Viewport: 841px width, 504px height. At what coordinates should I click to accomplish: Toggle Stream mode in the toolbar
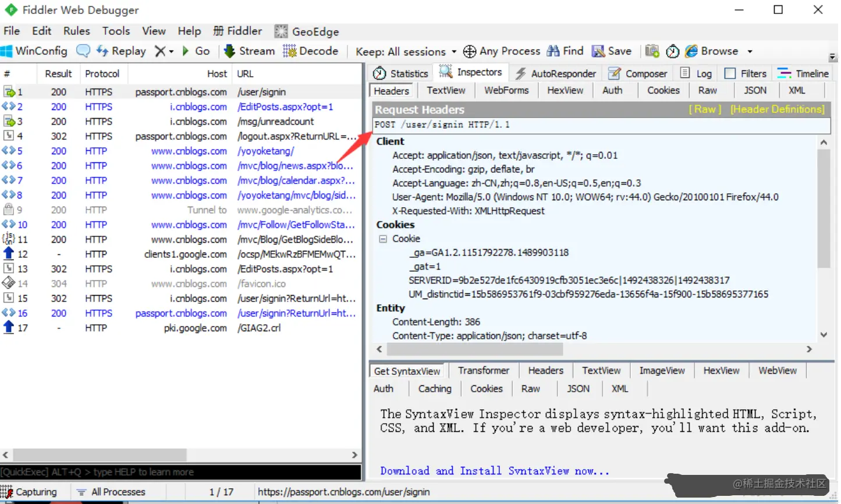point(249,51)
